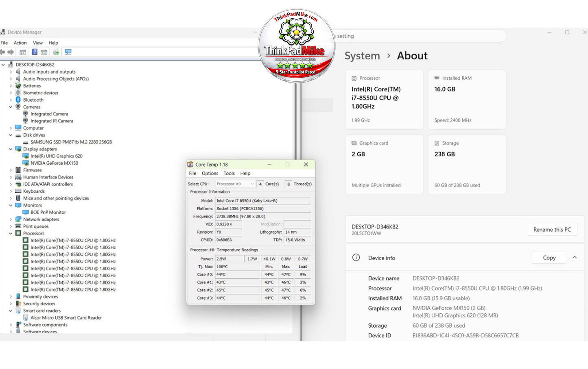Select the Batteries category icon
This screenshot has width=588, height=369.
point(18,86)
